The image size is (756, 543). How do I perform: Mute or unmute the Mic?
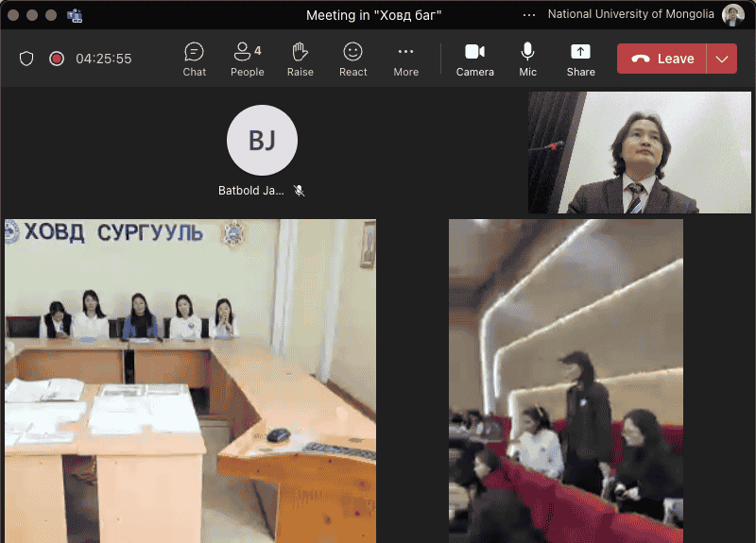[x=527, y=59]
